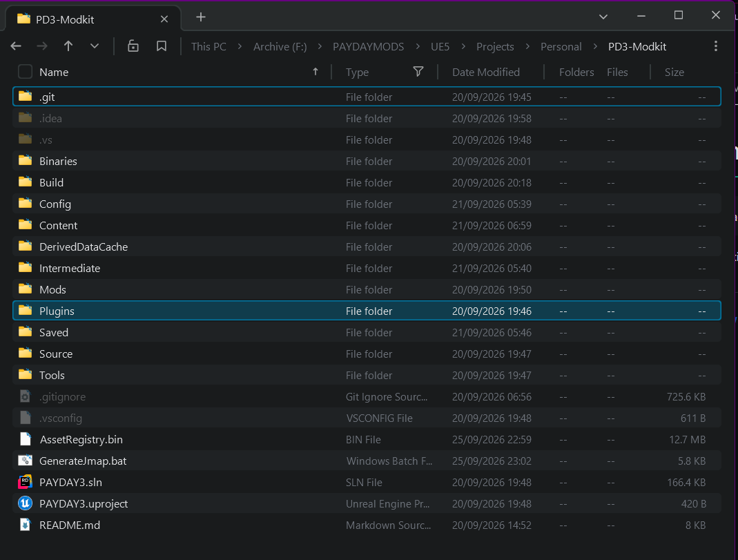Navigate up one folder level
Viewport: 738px width, 560px height.
[68, 46]
